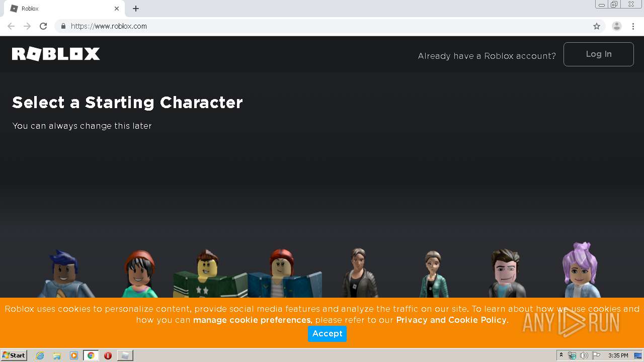Open the last pinned taskbar application

coord(125,355)
